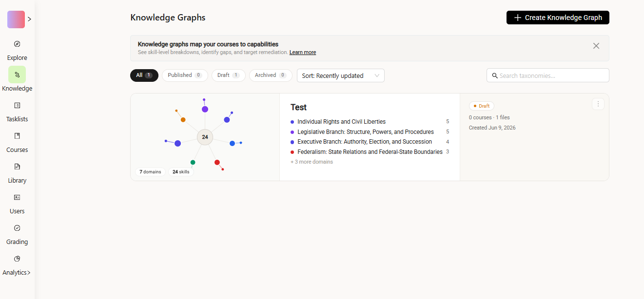Click the Knowledge Graphs page heading
644x299 pixels.
click(168, 18)
